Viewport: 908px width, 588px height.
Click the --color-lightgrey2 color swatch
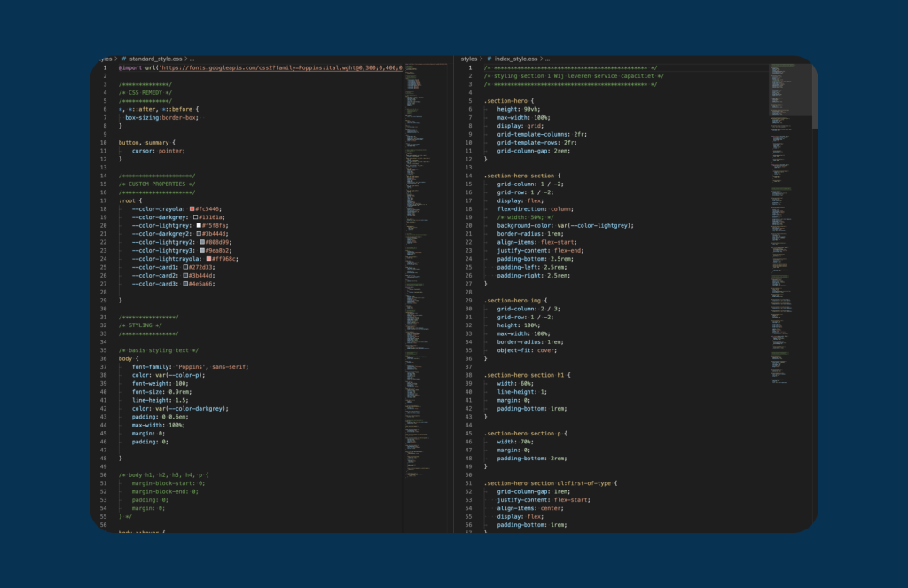pos(203,242)
